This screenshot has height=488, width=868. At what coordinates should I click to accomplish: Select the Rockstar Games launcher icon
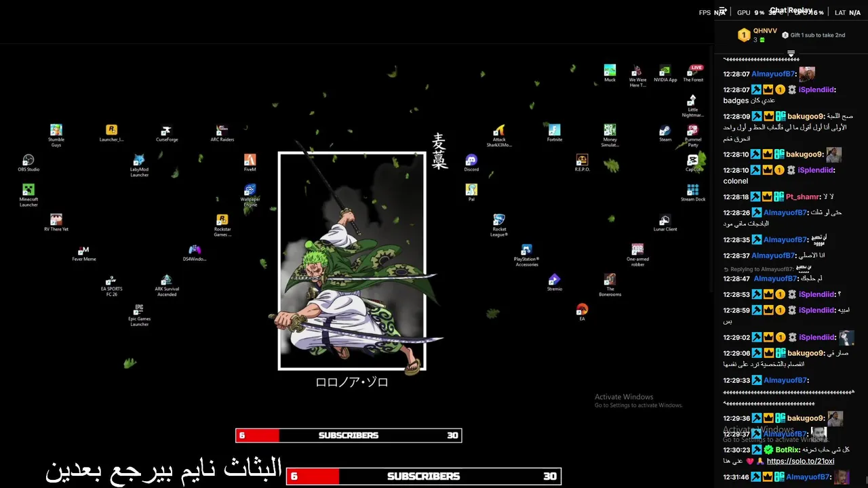tap(222, 225)
